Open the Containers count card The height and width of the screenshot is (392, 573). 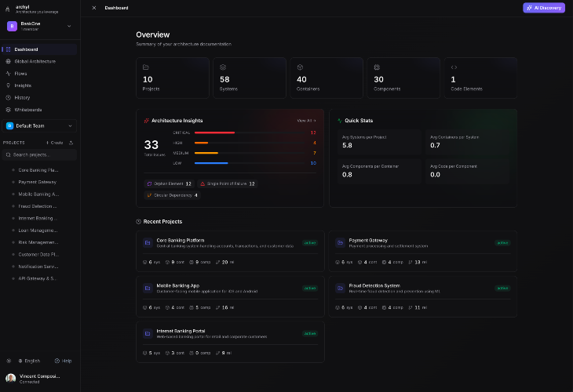click(x=327, y=78)
